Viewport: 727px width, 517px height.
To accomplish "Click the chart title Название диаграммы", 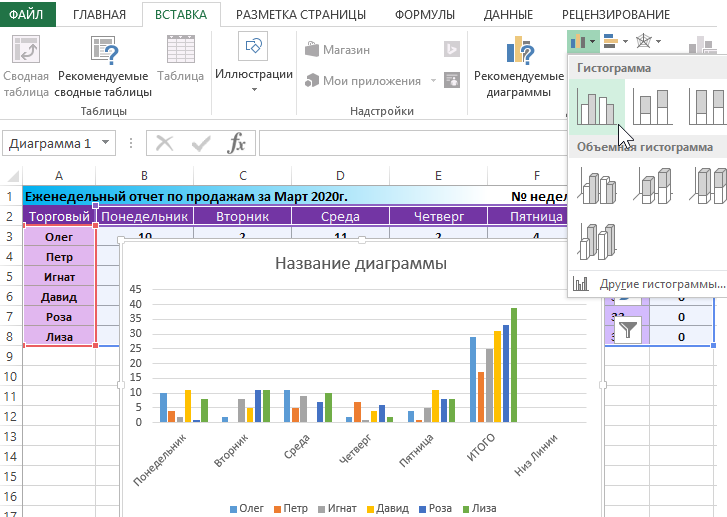I will click(360, 264).
